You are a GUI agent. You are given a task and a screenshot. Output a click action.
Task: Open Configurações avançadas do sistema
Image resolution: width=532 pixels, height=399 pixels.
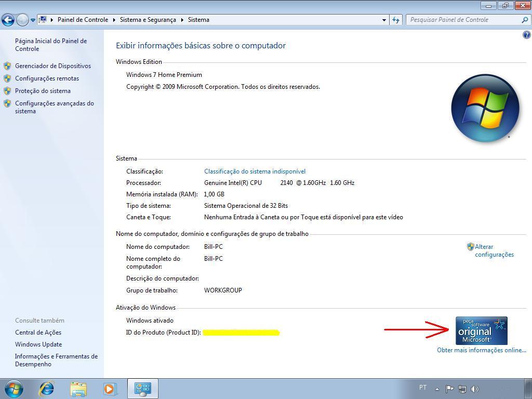(x=54, y=107)
